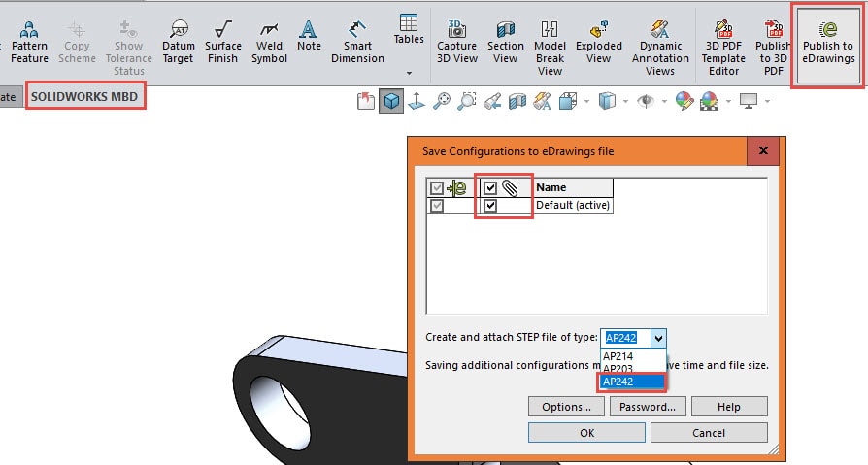Click the Pattern Feature tool
The width and height of the screenshot is (868, 465).
tap(29, 43)
